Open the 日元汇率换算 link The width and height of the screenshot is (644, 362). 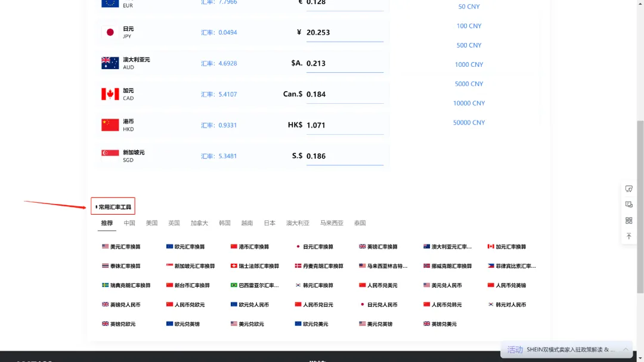(x=314, y=246)
